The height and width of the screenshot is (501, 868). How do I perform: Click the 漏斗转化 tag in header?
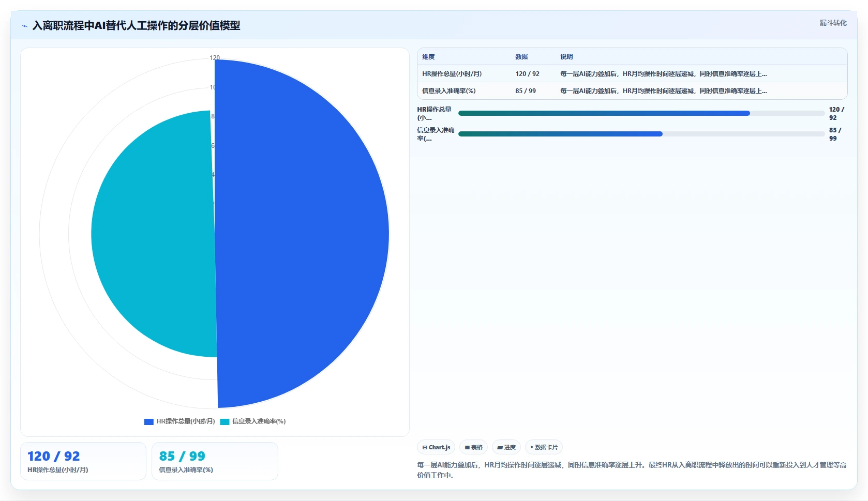point(833,23)
